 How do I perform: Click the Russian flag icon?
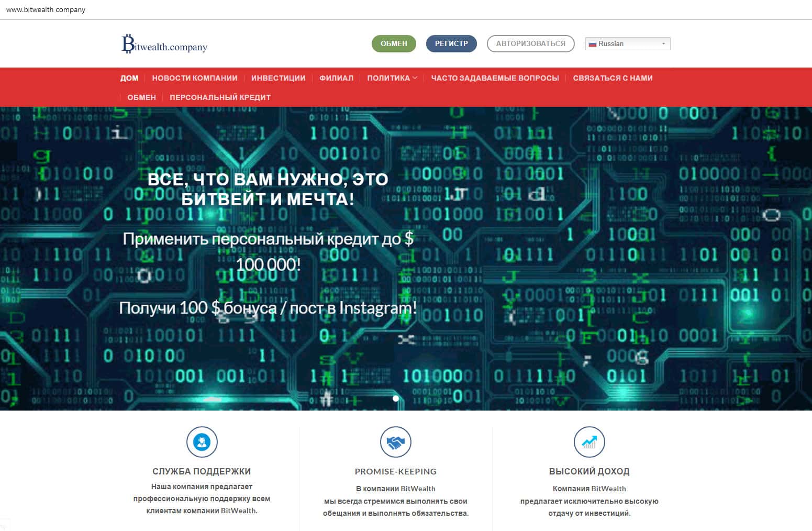click(593, 44)
